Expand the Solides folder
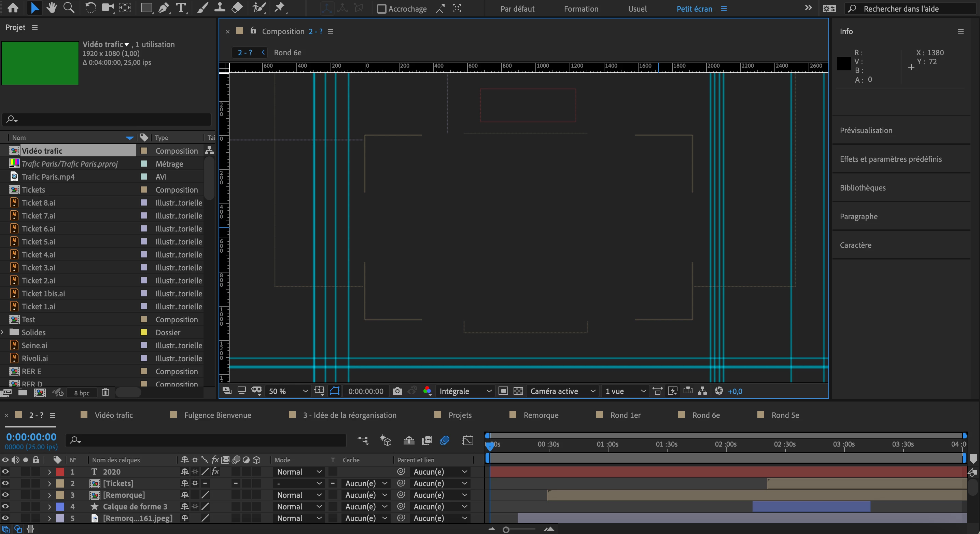 click(3, 333)
